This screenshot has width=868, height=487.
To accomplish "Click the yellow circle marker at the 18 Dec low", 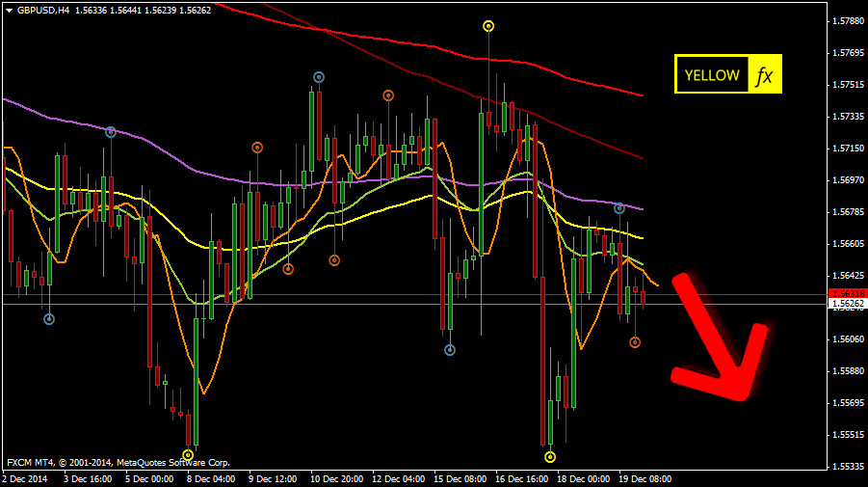I will coord(550,456).
